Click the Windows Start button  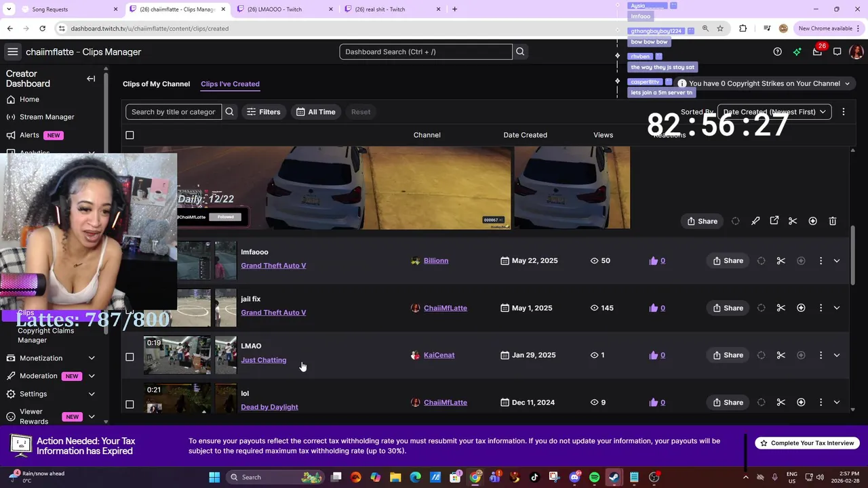pyautogui.click(x=214, y=477)
